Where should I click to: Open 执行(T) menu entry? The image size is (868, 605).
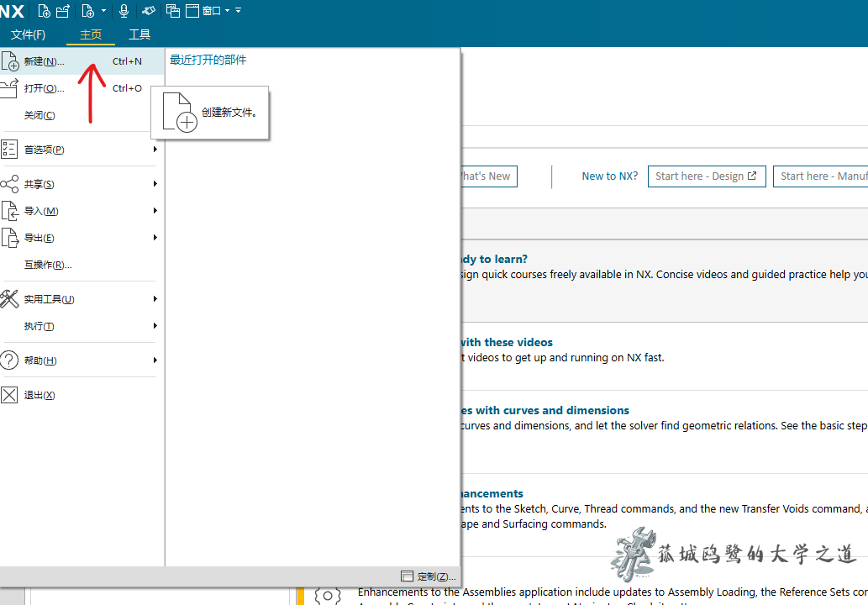point(82,326)
